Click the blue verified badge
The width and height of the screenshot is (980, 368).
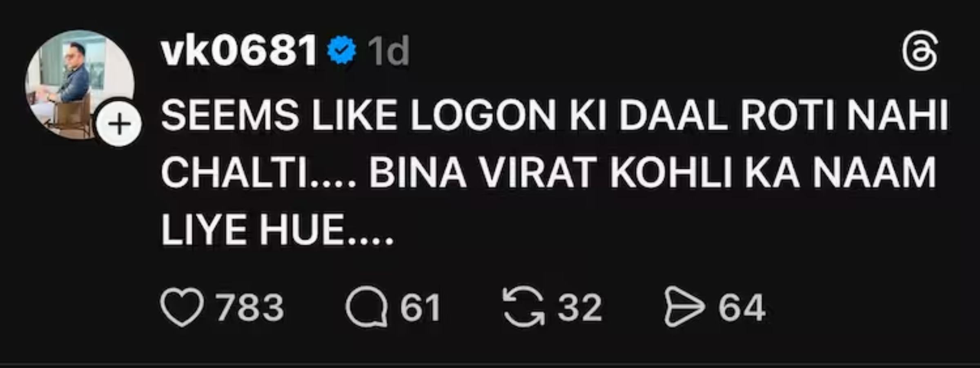click(342, 50)
